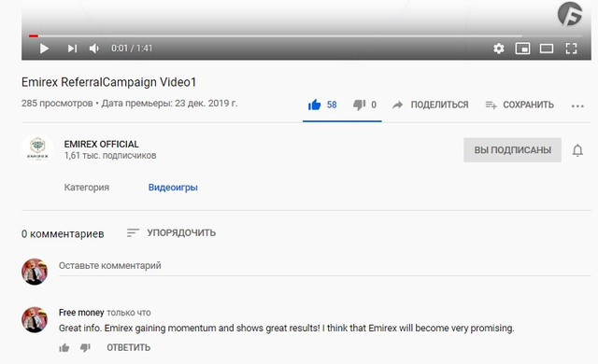Viewport: 598px width, 364px height.
Task: Dislike the Emirex video
Action: coord(364,105)
